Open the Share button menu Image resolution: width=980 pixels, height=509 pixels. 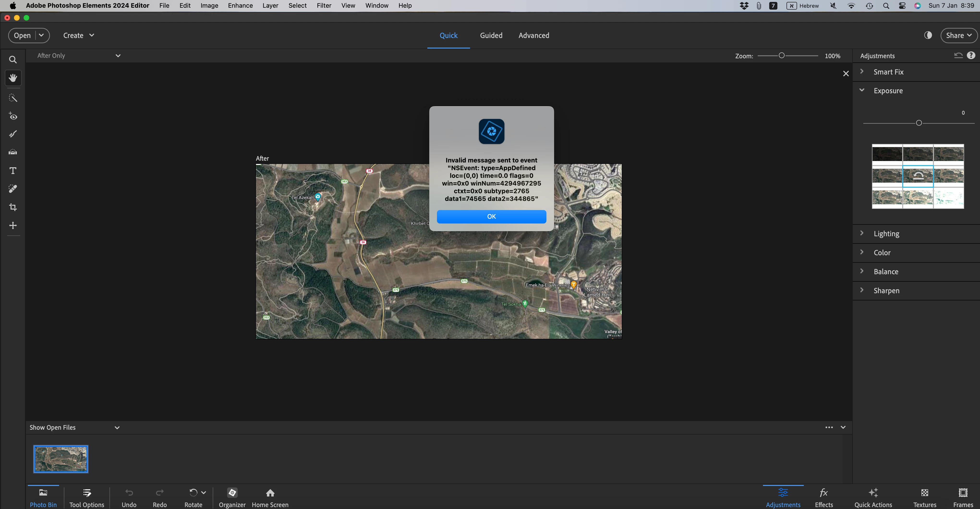point(958,35)
